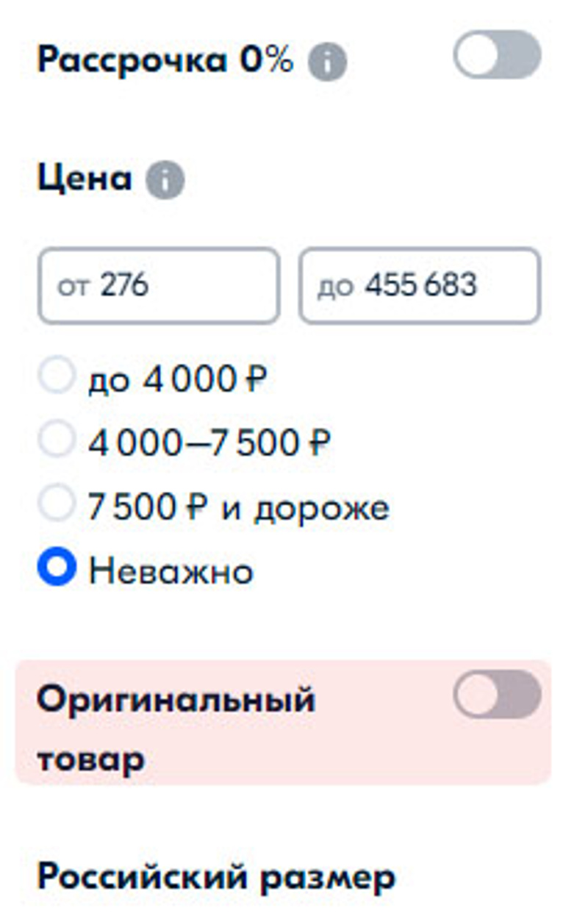Click the 'от' prefix in minimum price box
The width and height of the screenshot is (588, 913).
[73, 286]
